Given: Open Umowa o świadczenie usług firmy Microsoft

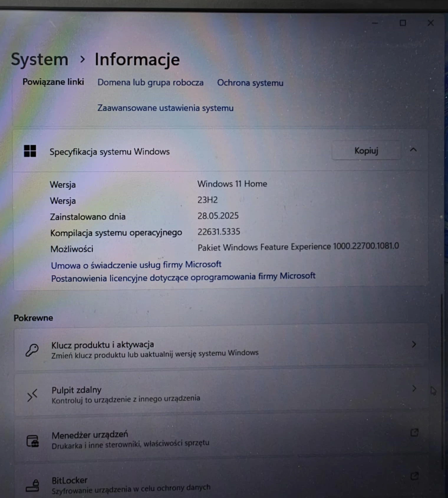Looking at the screenshot, I should coord(136,265).
